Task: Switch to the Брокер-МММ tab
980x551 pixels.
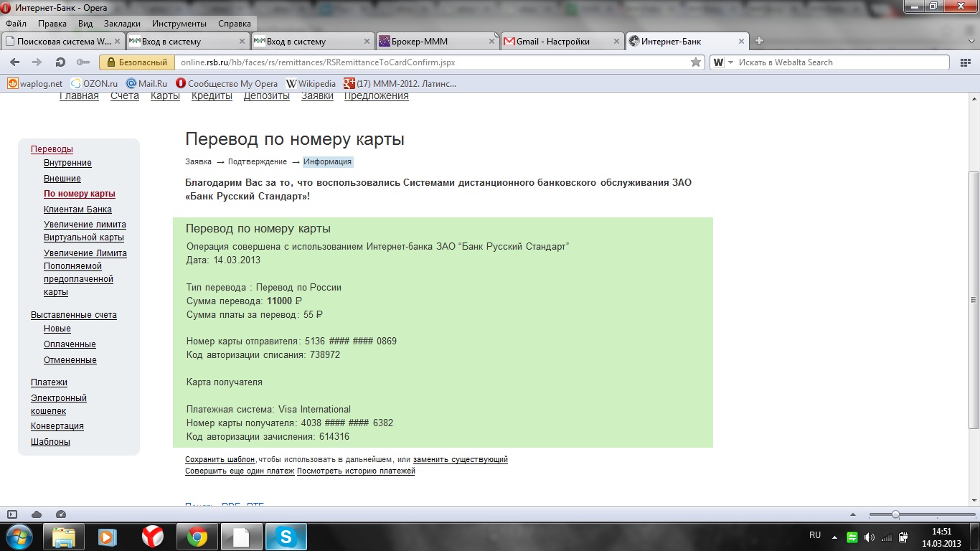Action: pos(438,41)
